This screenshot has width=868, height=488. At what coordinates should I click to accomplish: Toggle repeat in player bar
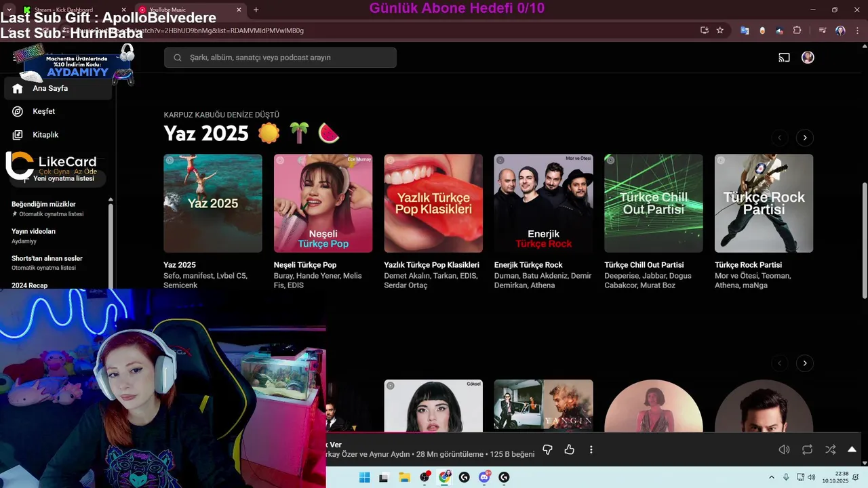(807, 449)
